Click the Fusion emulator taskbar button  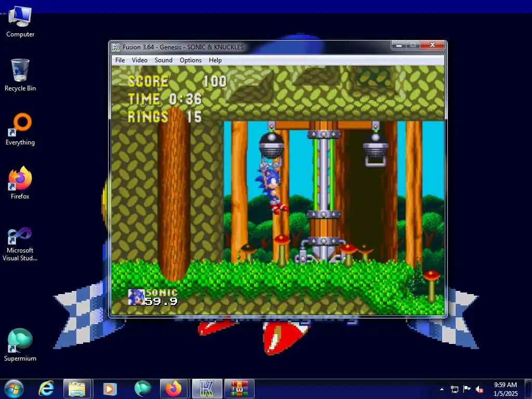point(207,389)
